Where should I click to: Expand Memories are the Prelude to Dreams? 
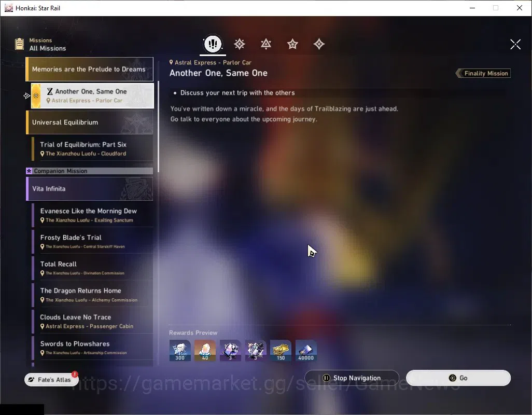coord(90,69)
